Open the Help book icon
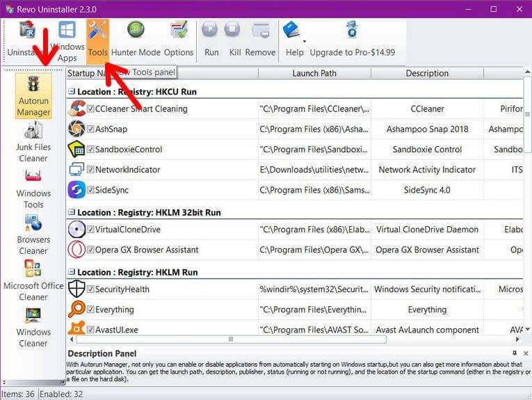The image size is (532, 400). tap(291, 30)
